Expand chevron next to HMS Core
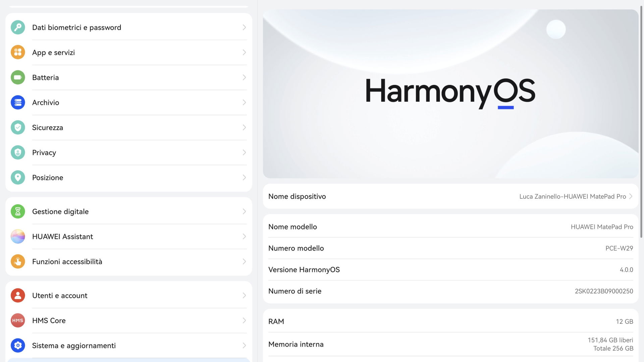Viewport: 644px width, 362px height. coord(244,320)
